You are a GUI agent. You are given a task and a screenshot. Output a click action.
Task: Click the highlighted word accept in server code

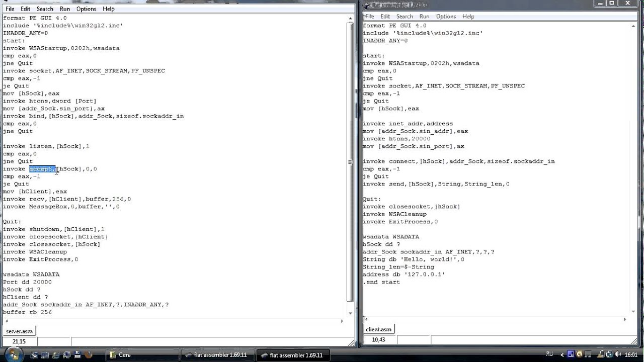[x=42, y=169]
